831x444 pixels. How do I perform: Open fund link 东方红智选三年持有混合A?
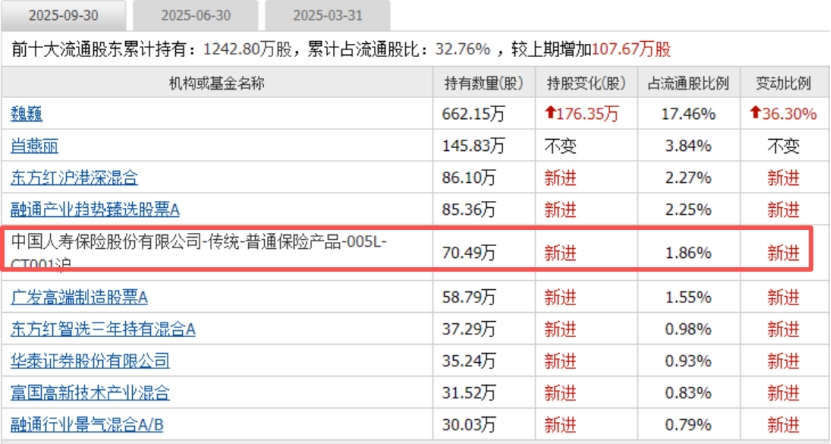click(103, 329)
